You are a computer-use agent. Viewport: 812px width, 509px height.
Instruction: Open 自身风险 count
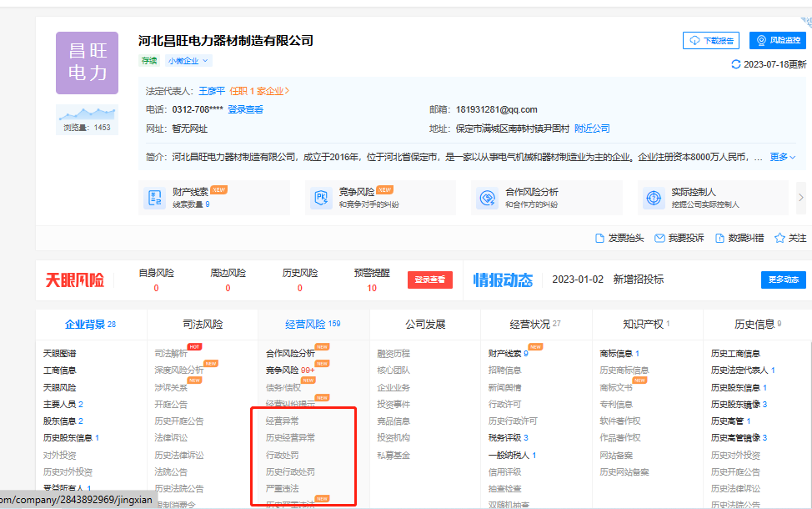pos(157,288)
